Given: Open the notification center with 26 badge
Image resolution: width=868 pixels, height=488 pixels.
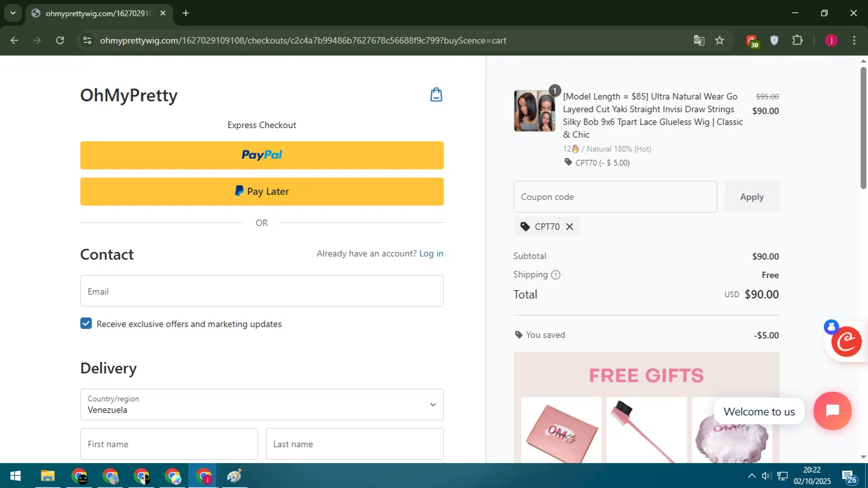Looking at the screenshot, I should tap(849, 477).
